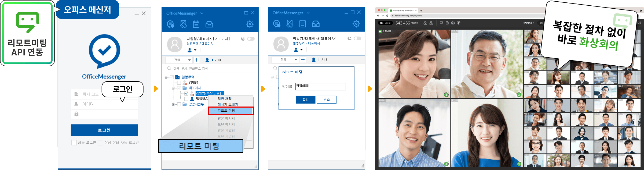Invite a participant with the add-user icon

(431, 23)
